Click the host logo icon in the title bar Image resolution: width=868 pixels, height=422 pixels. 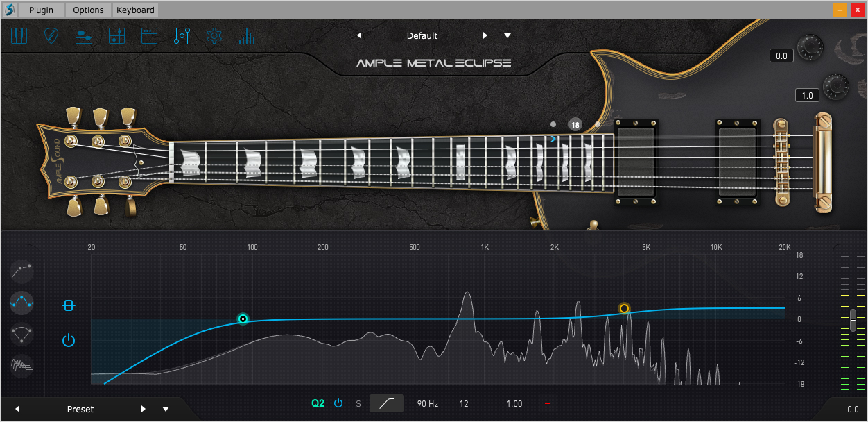(x=10, y=10)
